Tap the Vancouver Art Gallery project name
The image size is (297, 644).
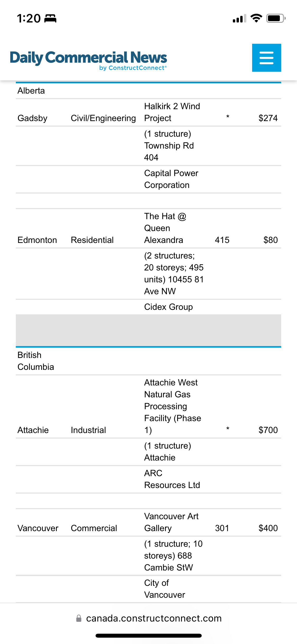(171, 522)
